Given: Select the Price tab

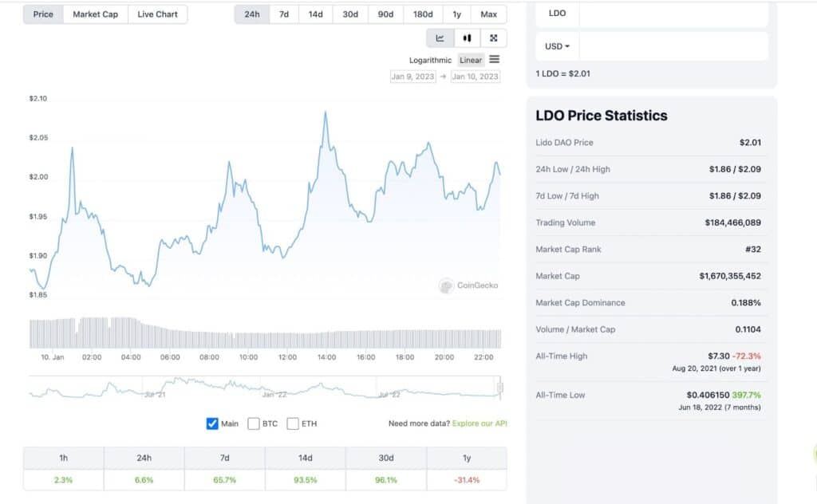Looking at the screenshot, I should 43,14.
